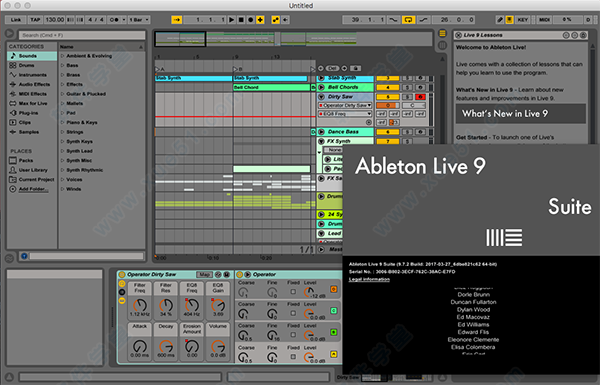Viewport: 600px width, 385px height.
Task: Open the What's New in Live 9 lesson
Action: 520,113
